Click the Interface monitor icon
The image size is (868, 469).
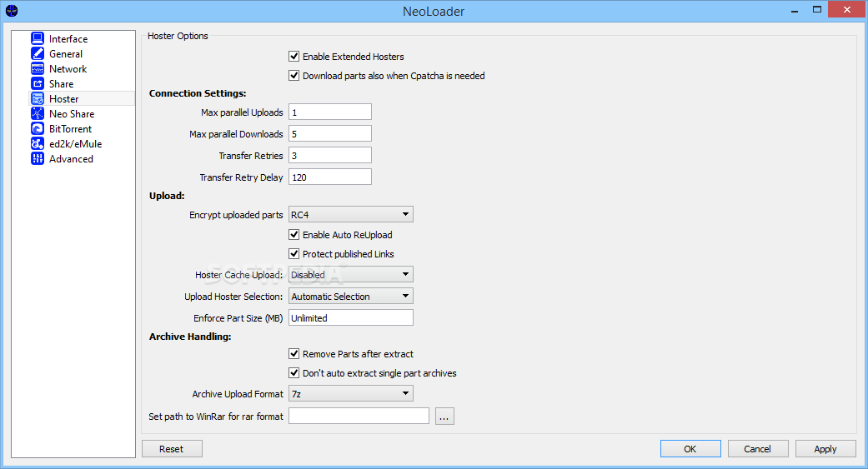tap(37, 38)
